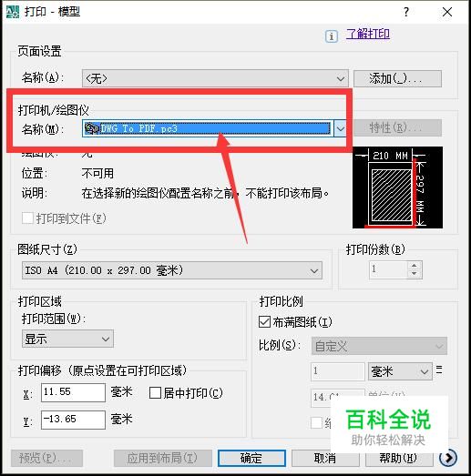Click the round expand arrow icon at bottom right

click(x=448, y=458)
